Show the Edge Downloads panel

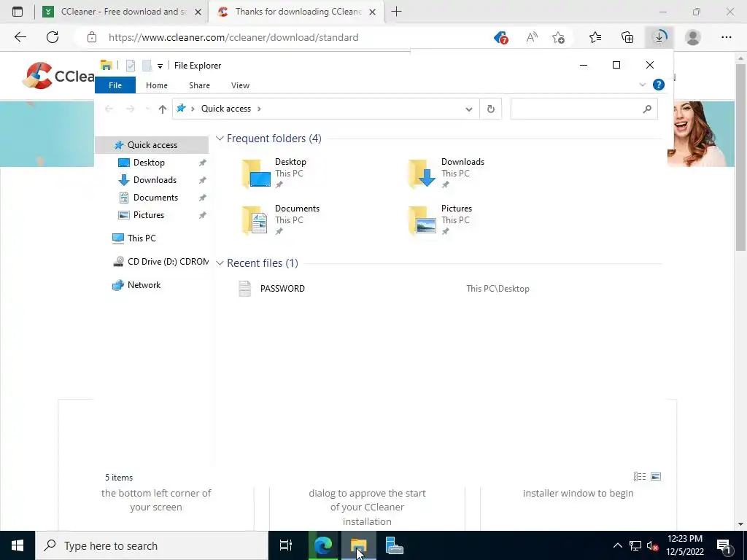tap(659, 37)
